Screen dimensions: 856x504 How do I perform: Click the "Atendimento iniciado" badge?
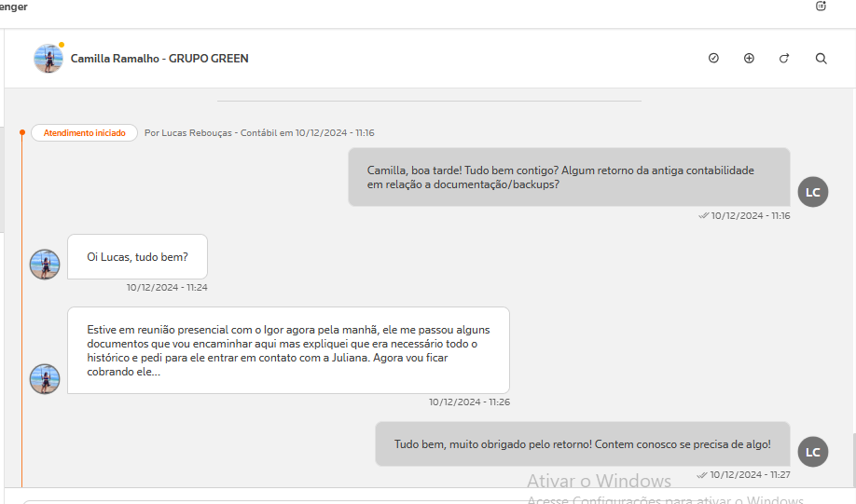pyautogui.click(x=85, y=133)
